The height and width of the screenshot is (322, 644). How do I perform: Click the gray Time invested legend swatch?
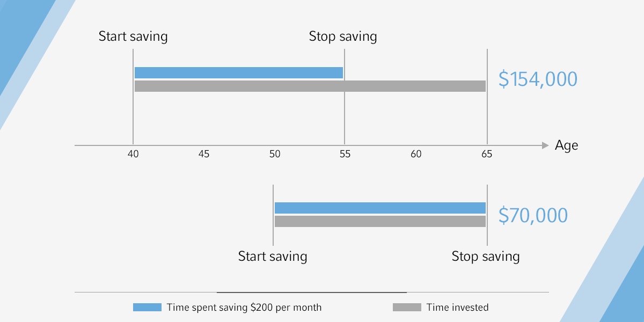[407, 308]
